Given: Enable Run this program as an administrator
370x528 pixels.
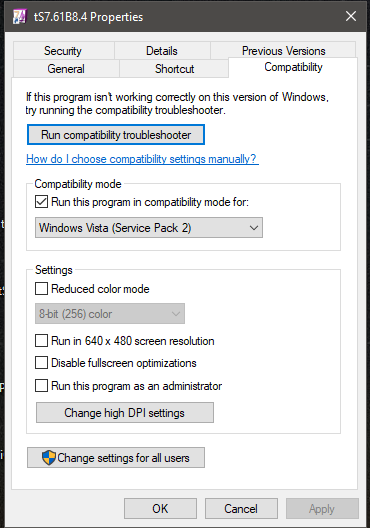Looking at the screenshot, I should tap(41, 386).
